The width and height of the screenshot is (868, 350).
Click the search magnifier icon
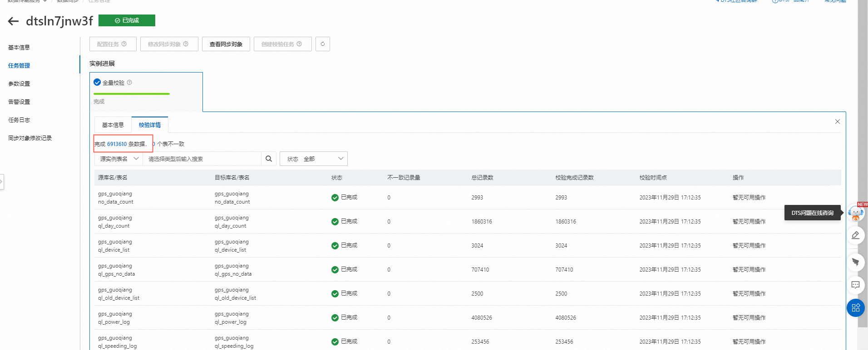[x=269, y=159]
